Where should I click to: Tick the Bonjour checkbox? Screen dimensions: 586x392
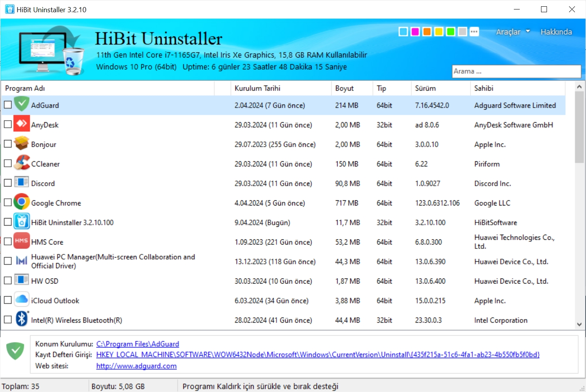point(8,144)
